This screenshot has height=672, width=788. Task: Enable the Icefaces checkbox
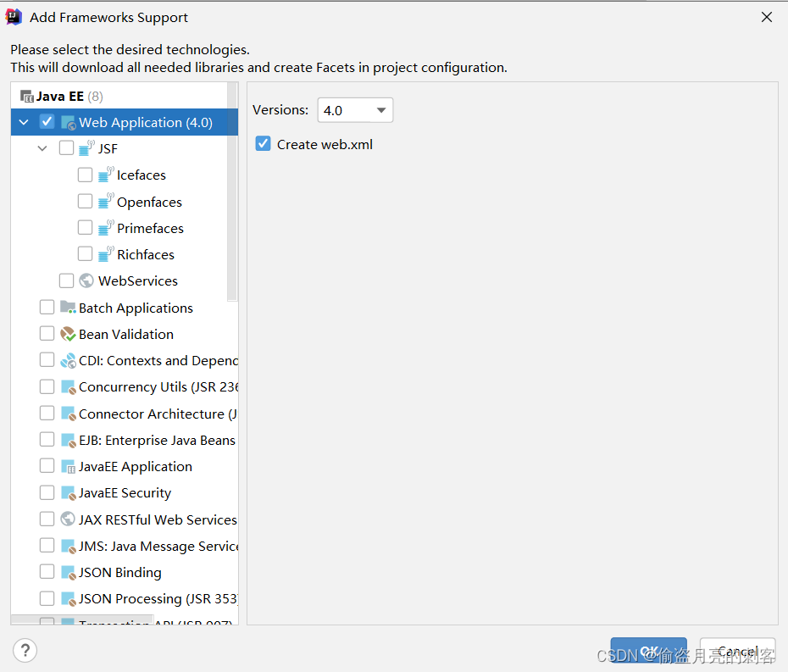click(85, 175)
